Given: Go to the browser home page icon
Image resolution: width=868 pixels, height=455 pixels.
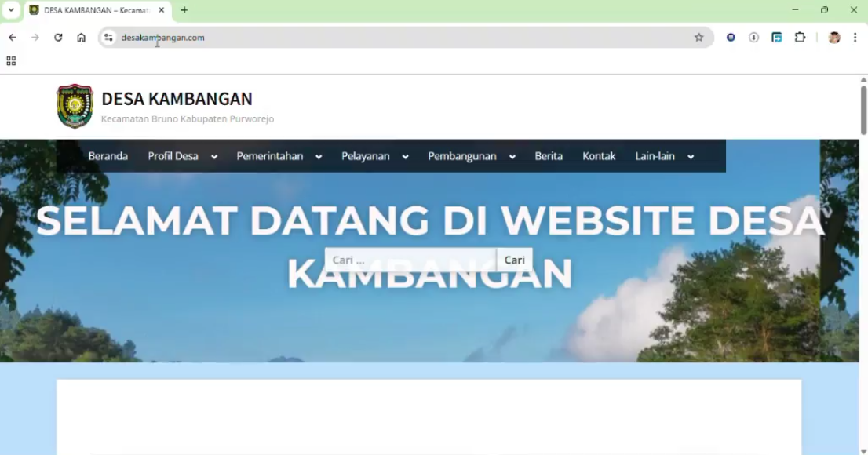Looking at the screenshot, I should click(x=81, y=37).
